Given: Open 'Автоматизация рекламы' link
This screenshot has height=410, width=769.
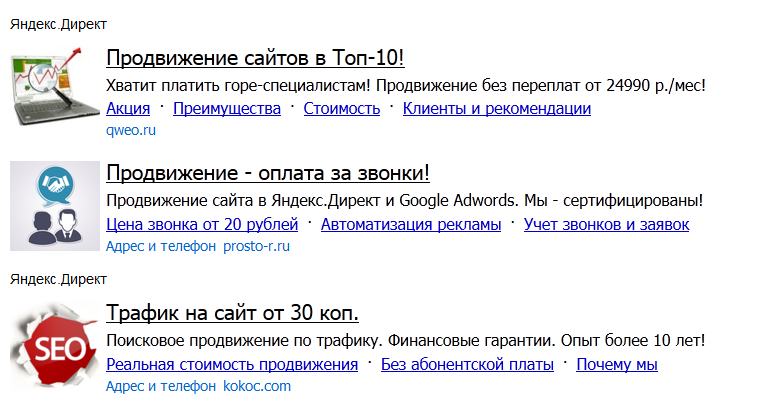Looking at the screenshot, I should click(411, 224).
